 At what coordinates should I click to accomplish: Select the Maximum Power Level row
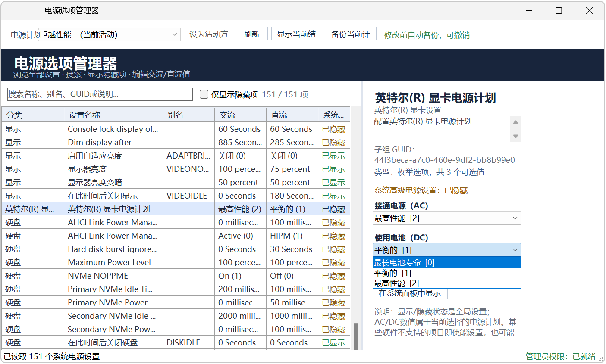[x=176, y=262]
